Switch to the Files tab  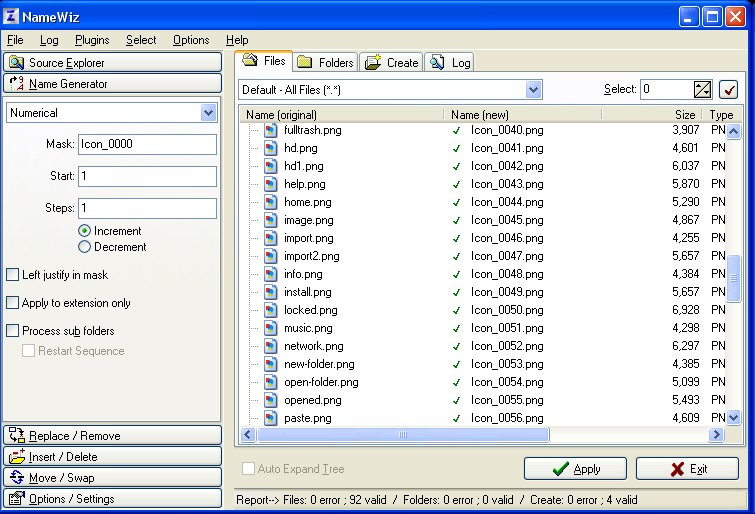click(264, 61)
